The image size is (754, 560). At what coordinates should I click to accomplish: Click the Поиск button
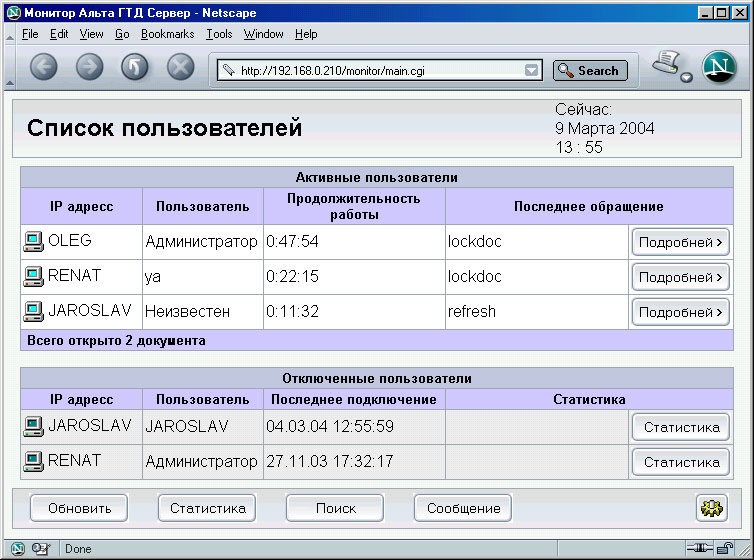pos(335,508)
